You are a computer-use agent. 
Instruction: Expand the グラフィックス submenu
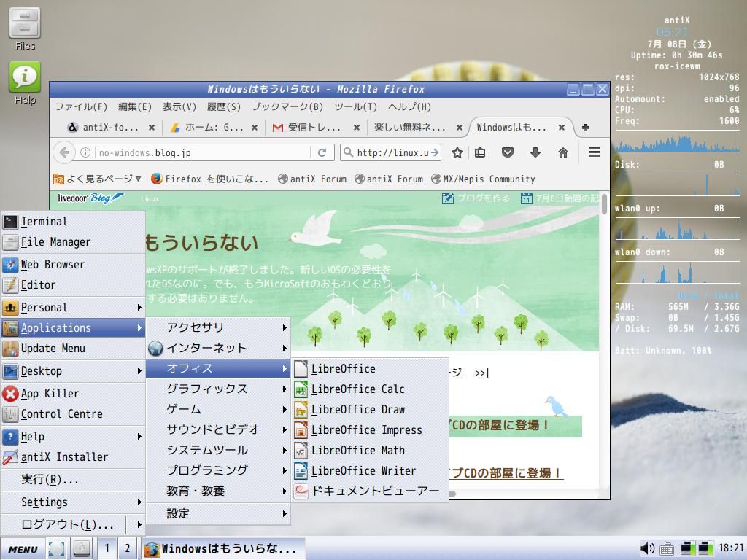217,389
